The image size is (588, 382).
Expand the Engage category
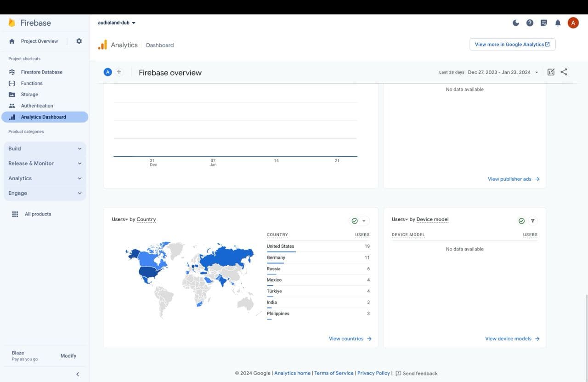click(45, 193)
